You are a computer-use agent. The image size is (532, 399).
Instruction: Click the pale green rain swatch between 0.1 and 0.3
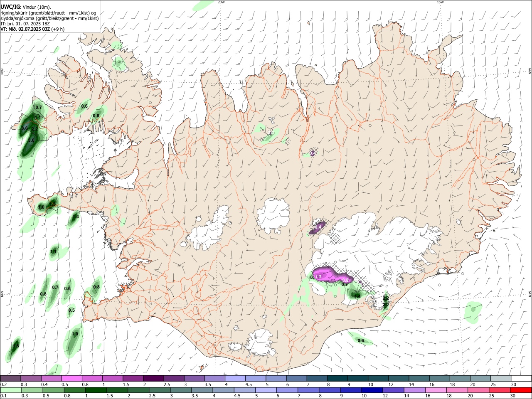(11, 390)
